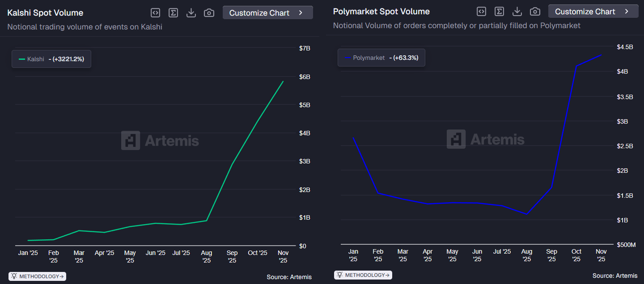Click the Kalshi subtitle about notional trading volume
644x284 pixels.
(x=85, y=27)
